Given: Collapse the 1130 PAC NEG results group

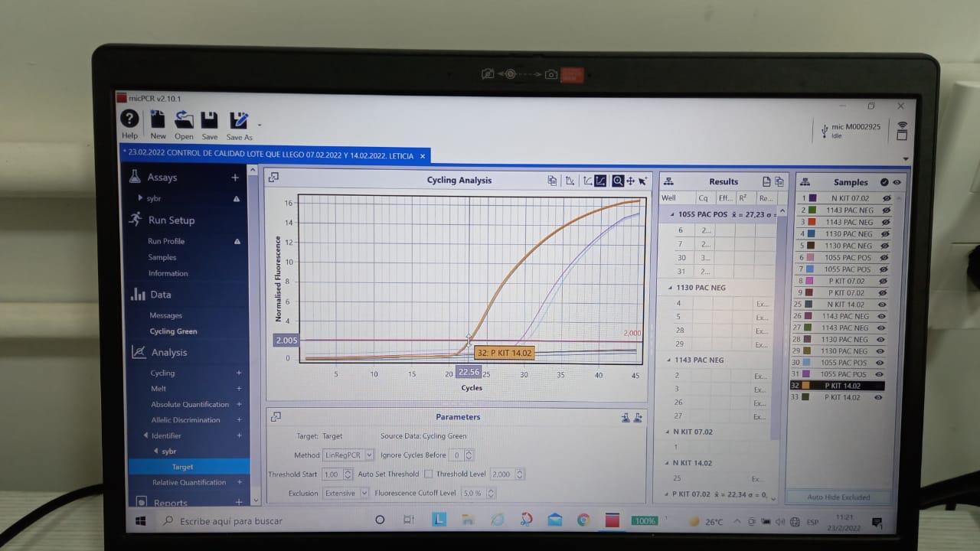Looking at the screenshot, I should [670, 288].
